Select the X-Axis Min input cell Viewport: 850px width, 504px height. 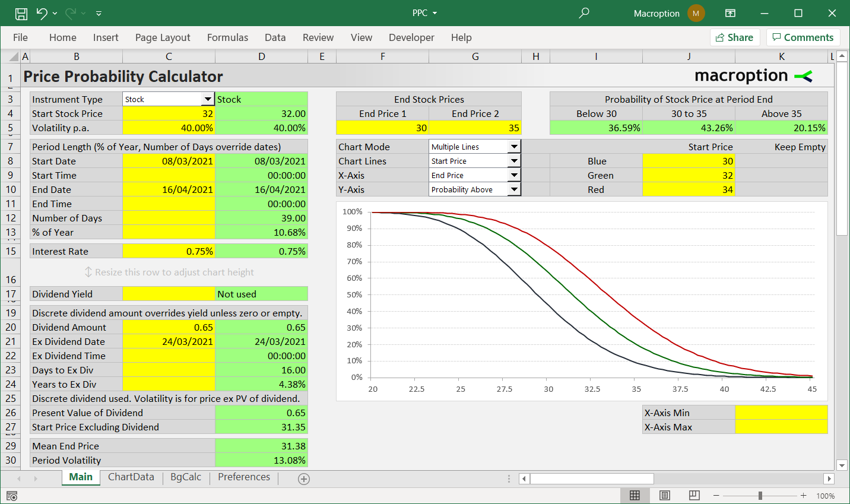pyautogui.click(x=781, y=413)
